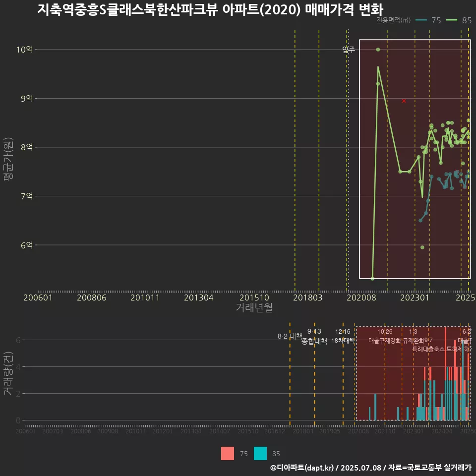Viewport: 476px width, 476px height.
Task: Click the 9·13 종합대책 policy label
Action: click(x=314, y=336)
